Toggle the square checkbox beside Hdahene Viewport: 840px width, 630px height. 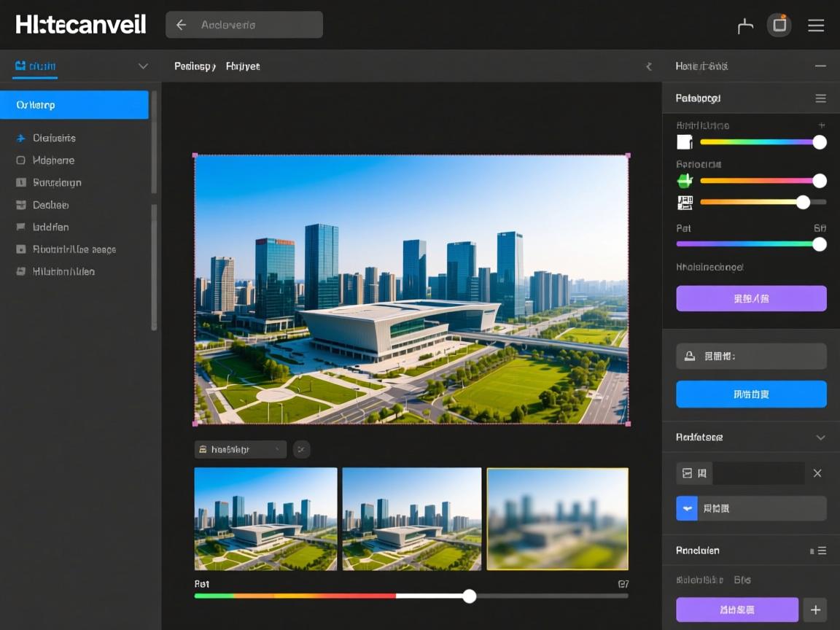point(20,160)
